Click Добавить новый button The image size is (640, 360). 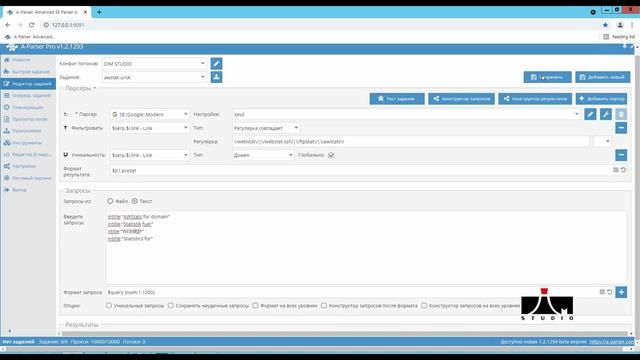tap(602, 77)
